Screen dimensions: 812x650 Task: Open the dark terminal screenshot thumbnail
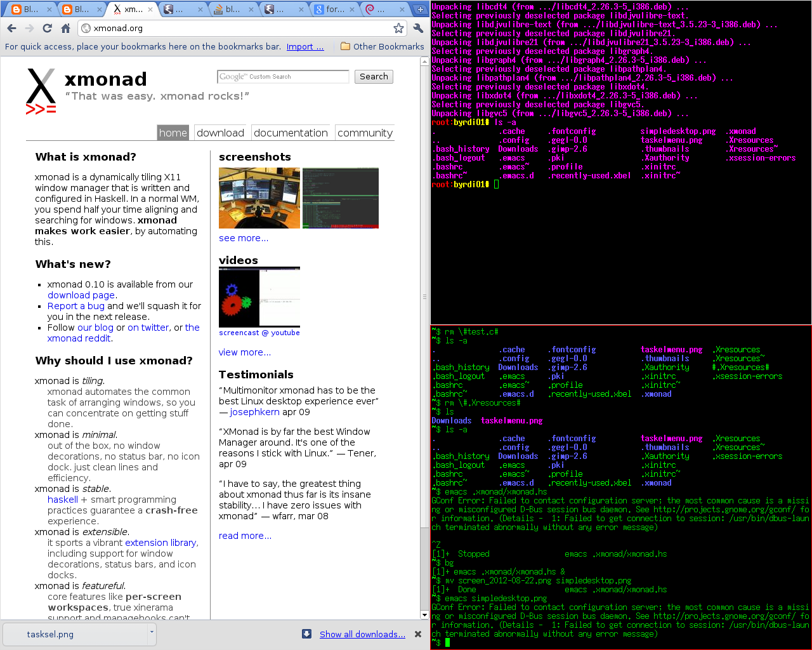[x=341, y=198]
